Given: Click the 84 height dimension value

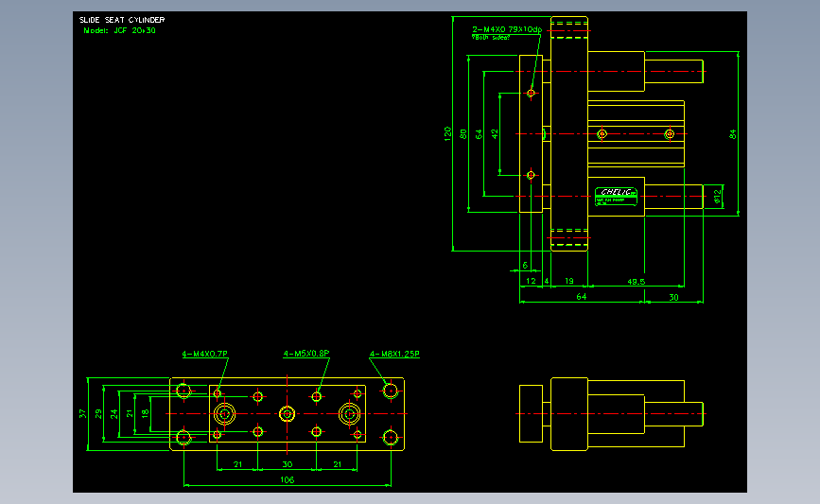Looking at the screenshot, I should 733,134.
